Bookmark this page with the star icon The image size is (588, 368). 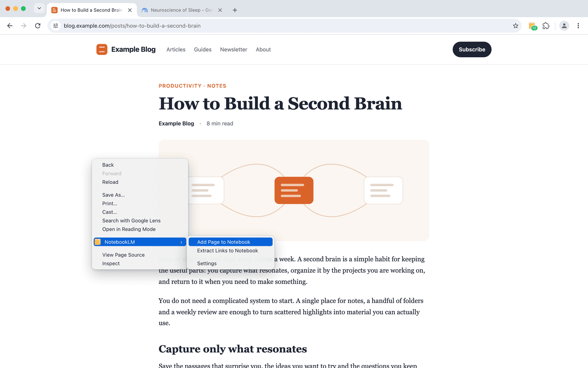(515, 26)
